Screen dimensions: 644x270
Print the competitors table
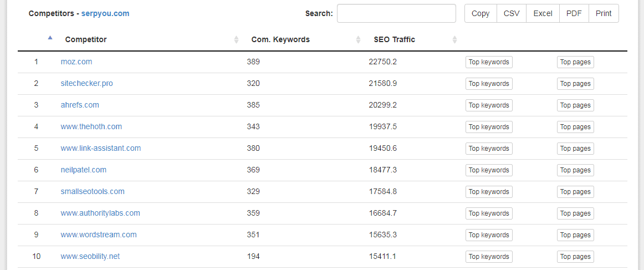(x=604, y=13)
